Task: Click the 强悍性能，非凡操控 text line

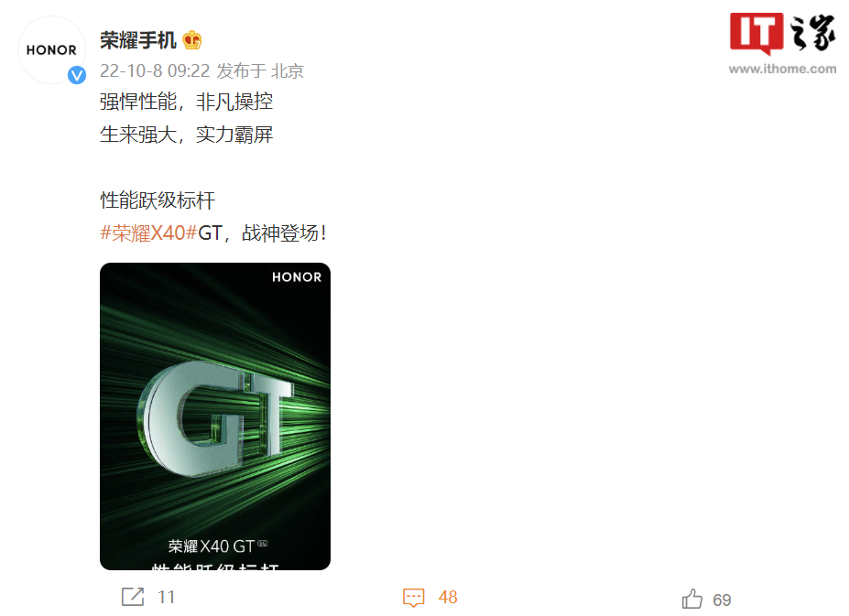Action: 186,102
